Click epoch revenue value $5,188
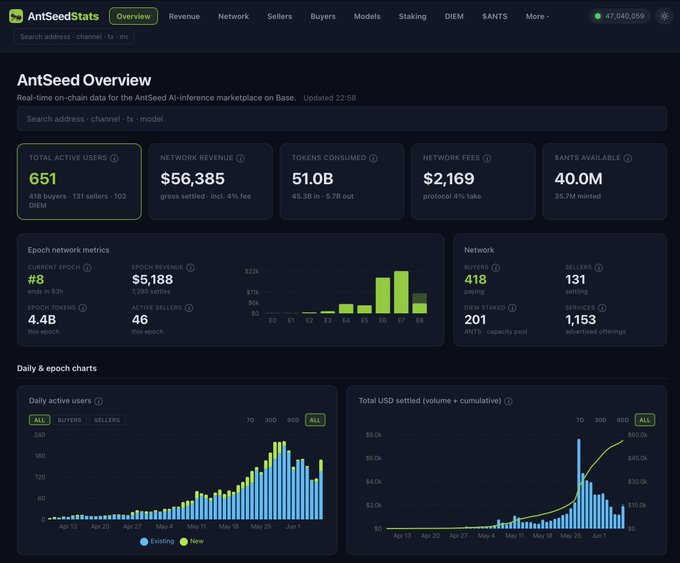 tap(153, 280)
